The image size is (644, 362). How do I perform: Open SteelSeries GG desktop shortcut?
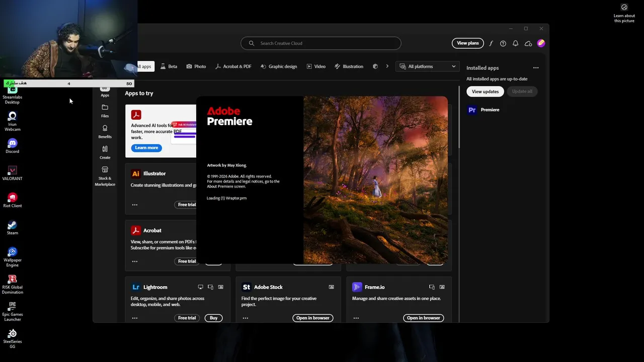[13, 338]
